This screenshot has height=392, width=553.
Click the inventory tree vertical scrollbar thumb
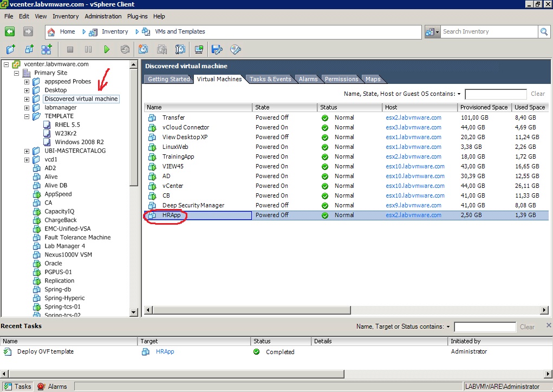[134, 127]
